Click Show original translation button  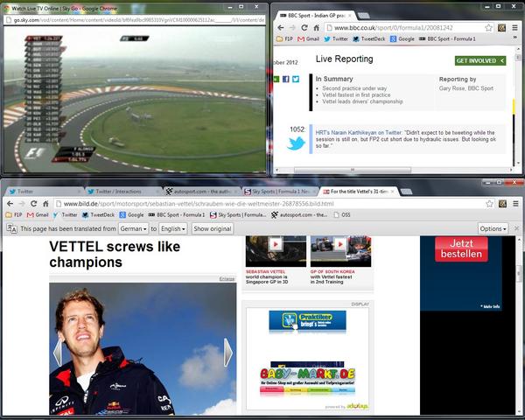click(213, 228)
